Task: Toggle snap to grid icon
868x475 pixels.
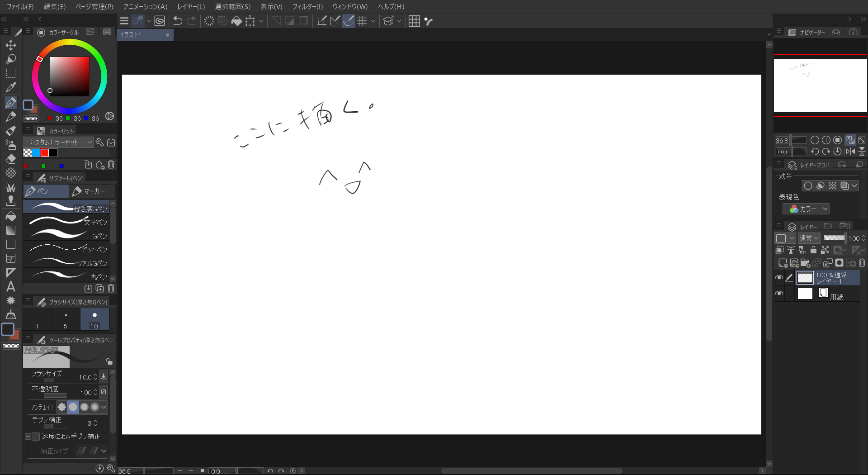Action: [362, 21]
